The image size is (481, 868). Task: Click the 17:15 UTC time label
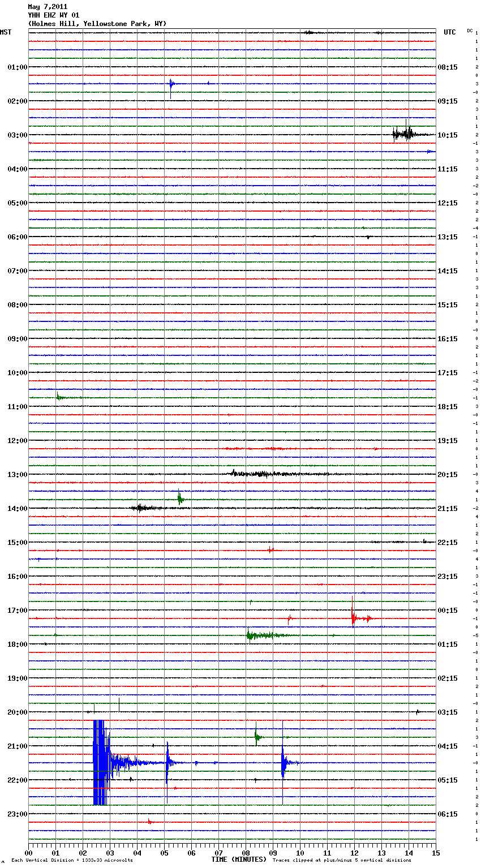(x=448, y=373)
